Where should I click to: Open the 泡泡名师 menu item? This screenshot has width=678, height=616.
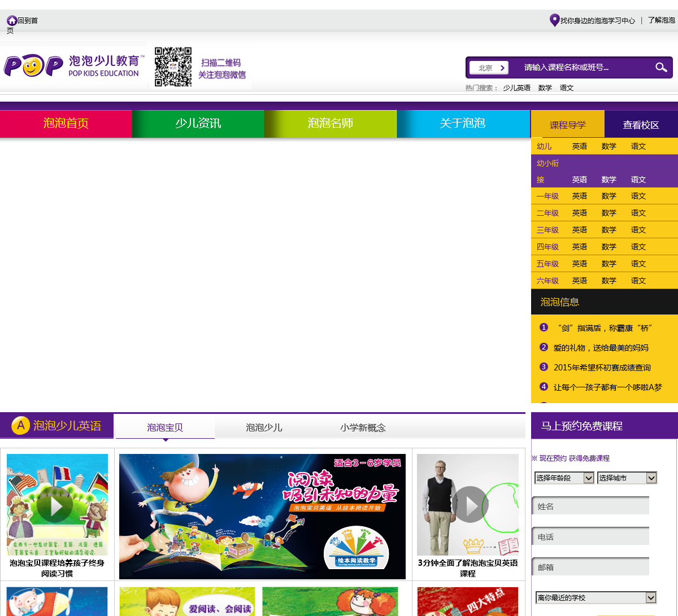(331, 124)
